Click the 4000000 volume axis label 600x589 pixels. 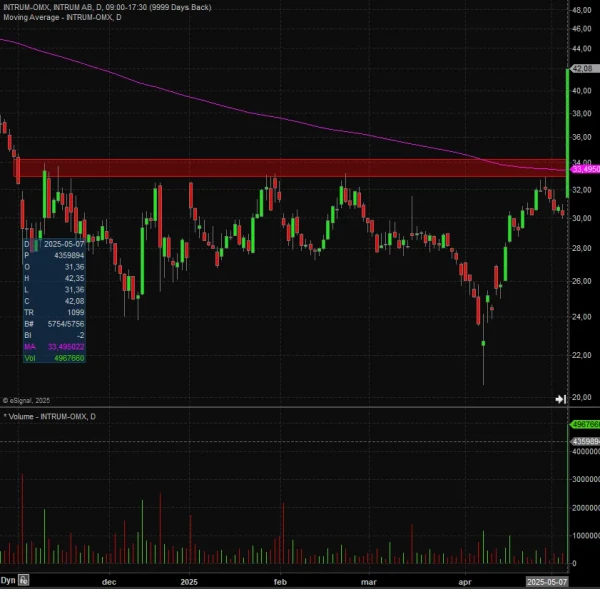586,452
